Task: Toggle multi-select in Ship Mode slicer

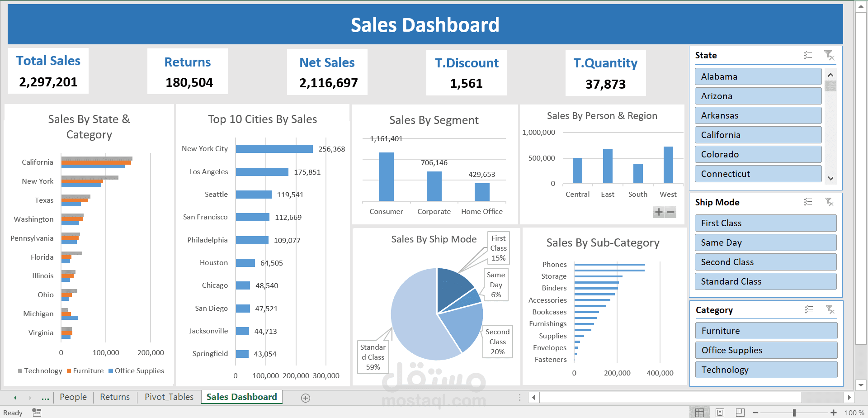Action: point(808,202)
